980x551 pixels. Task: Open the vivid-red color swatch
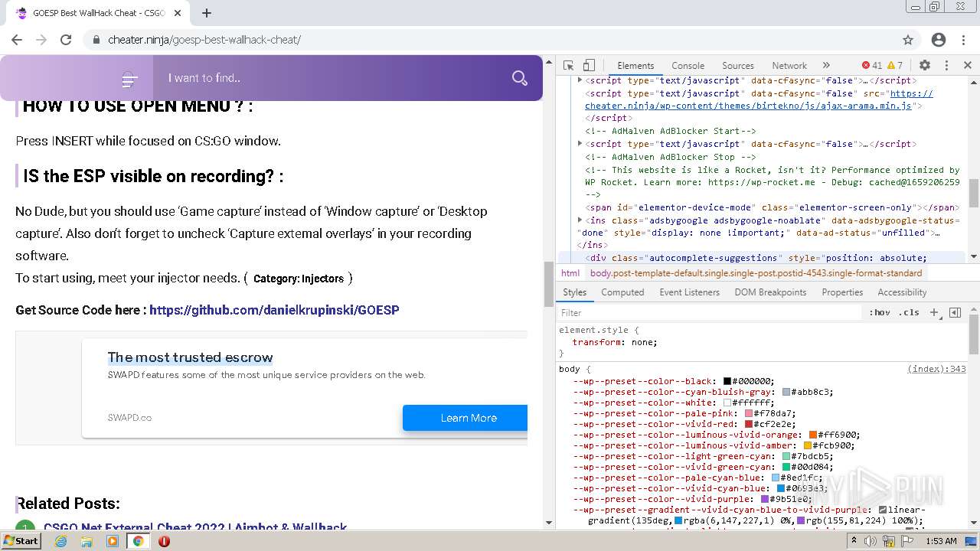coord(749,424)
